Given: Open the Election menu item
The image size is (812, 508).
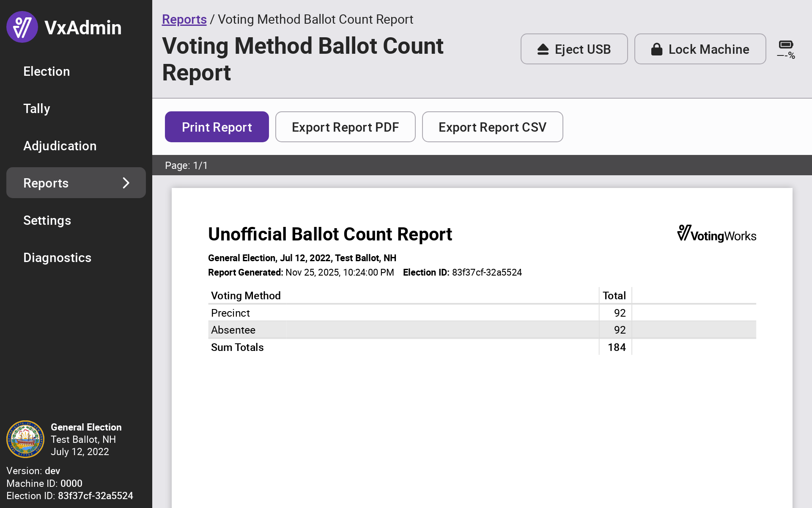Looking at the screenshot, I should [x=47, y=71].
